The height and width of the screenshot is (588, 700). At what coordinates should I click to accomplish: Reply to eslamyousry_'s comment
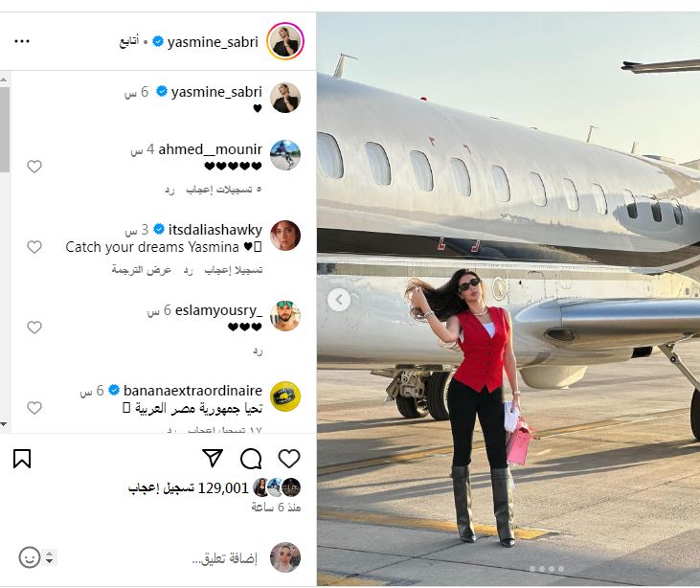pyautogui.click(x=258, y=351)
